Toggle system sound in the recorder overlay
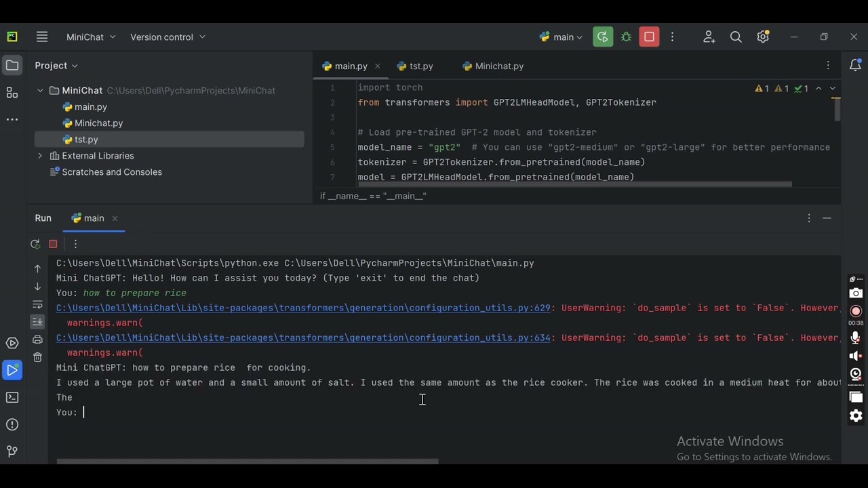 tap(856, 356)
